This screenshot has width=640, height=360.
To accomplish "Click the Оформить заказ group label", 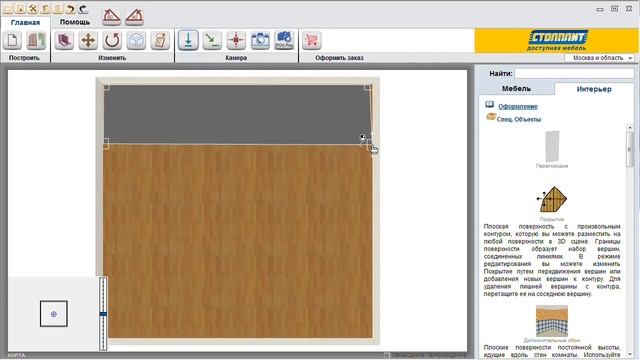I will pos(339,58).
